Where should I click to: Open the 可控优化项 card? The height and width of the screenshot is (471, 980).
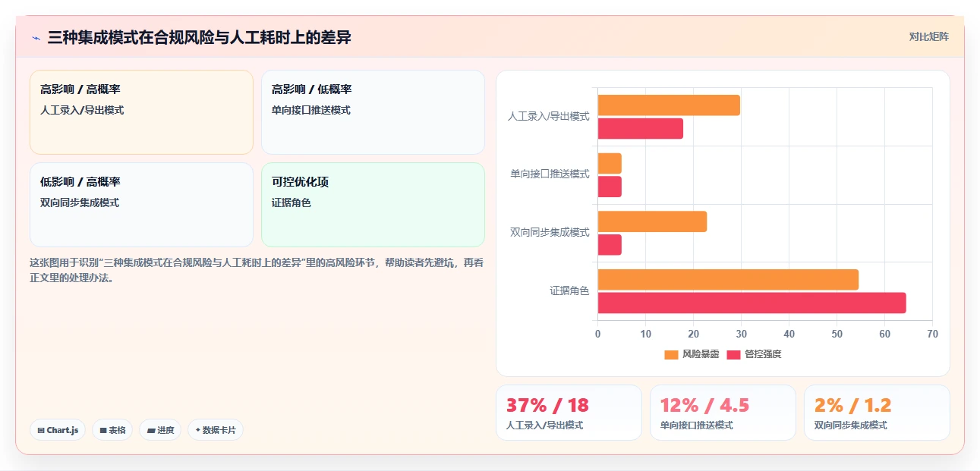(373, 205)
